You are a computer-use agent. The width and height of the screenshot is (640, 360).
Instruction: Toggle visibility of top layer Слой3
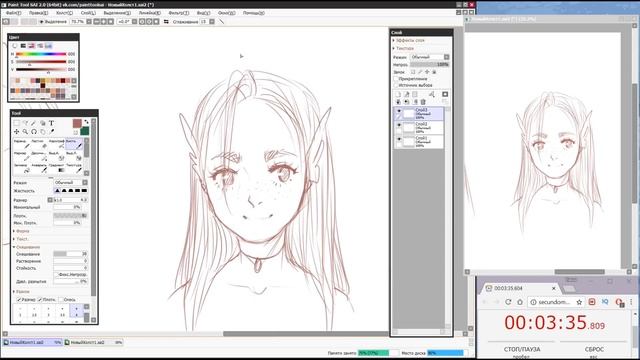click(398, 111)
